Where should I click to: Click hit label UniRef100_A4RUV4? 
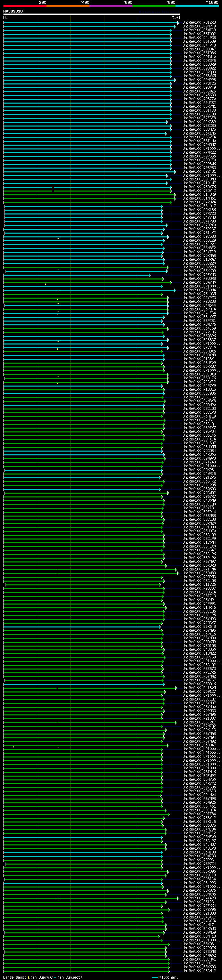[x=199, y=202]
